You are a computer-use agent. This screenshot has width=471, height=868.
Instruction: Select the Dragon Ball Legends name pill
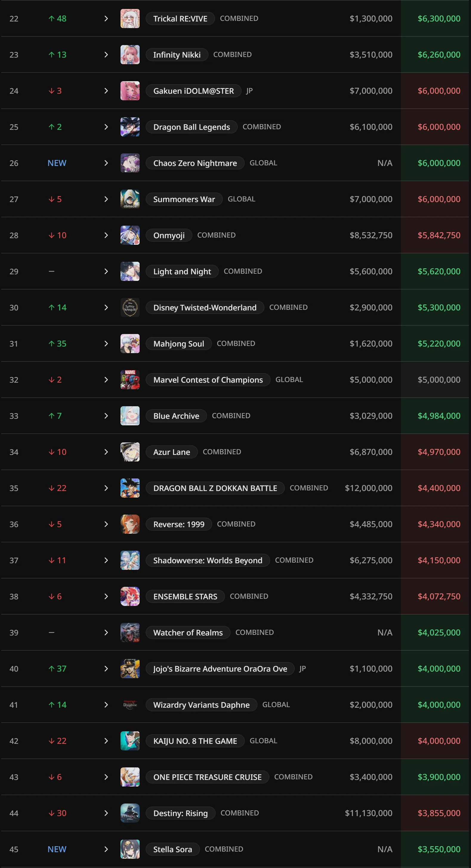pos(192,127)
